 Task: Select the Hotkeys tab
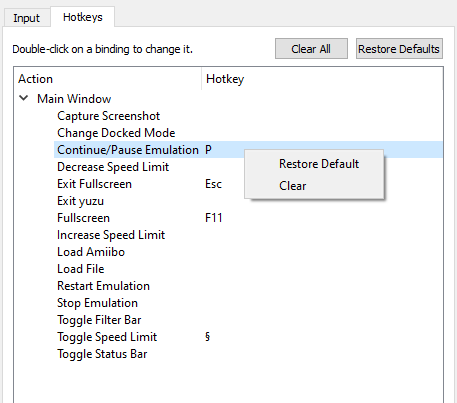point(83,17)
